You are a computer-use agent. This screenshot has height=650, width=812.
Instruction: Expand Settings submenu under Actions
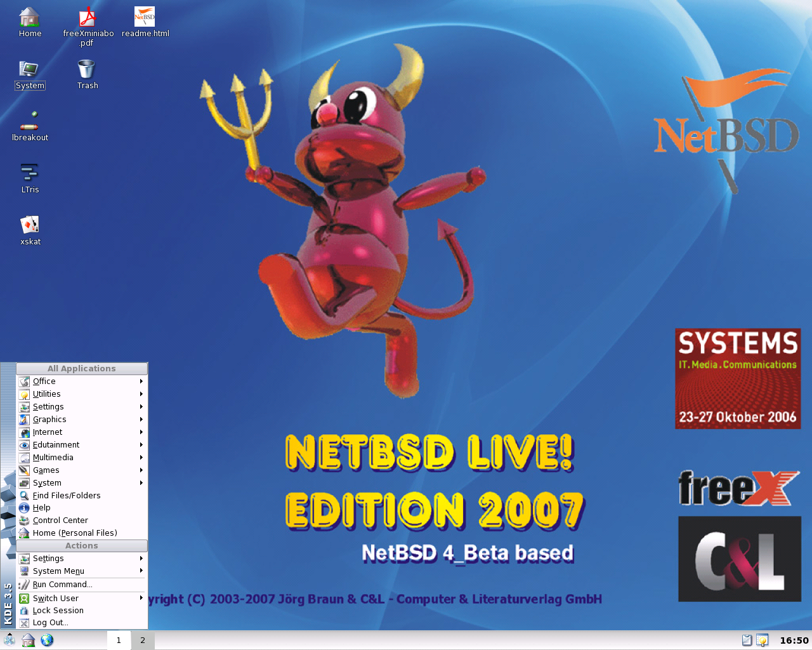(82, 559)
